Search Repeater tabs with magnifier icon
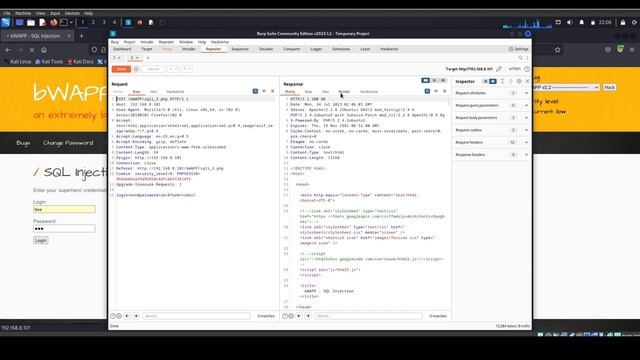The height and width of the screenshot is (360, 640). click(520, 58)
